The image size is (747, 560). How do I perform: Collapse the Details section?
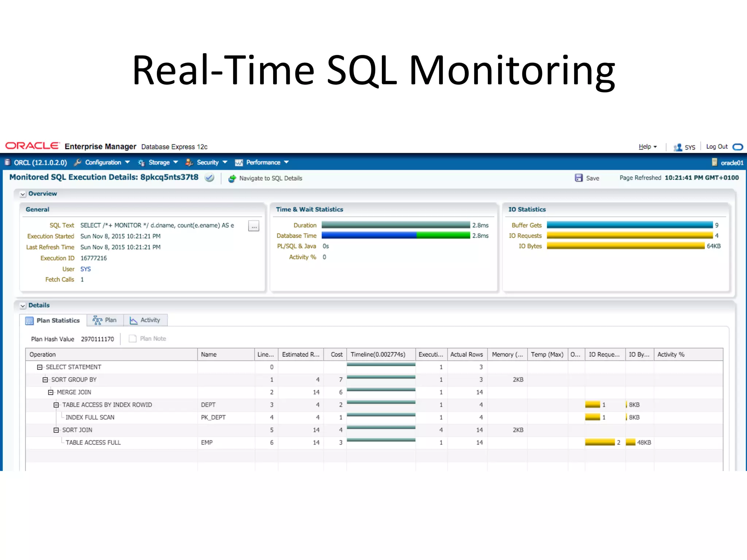click(x=23, y=306)
